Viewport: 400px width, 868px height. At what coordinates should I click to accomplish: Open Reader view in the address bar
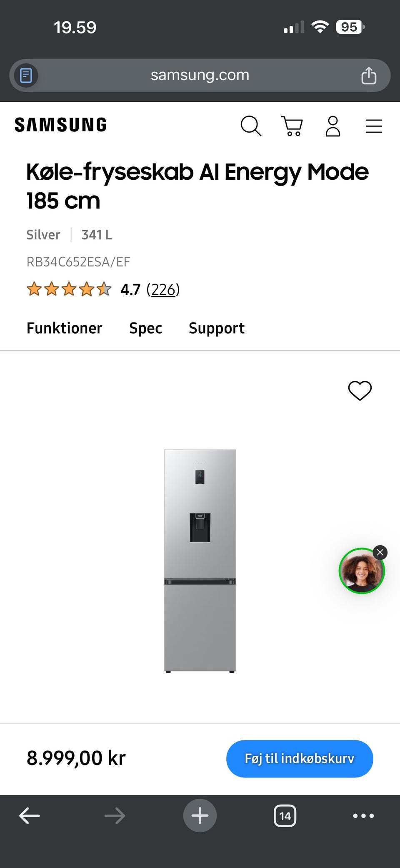[x=25, y=75]
